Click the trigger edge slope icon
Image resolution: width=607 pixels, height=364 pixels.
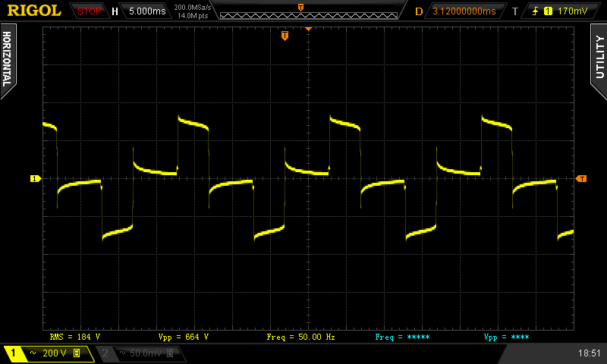pos(536,11)
